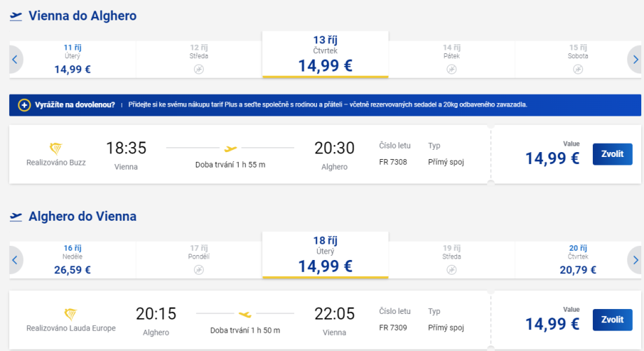Click the Ryanair harp logo for Buzz flight
Image resolution: width=644 pixels, height=351 pixels.
56,149
